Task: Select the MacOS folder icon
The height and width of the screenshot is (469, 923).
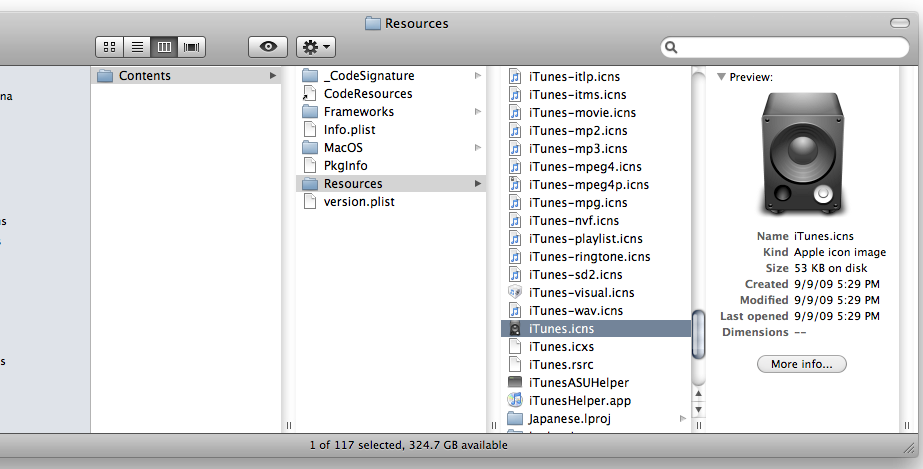Action: click(310, 147)
